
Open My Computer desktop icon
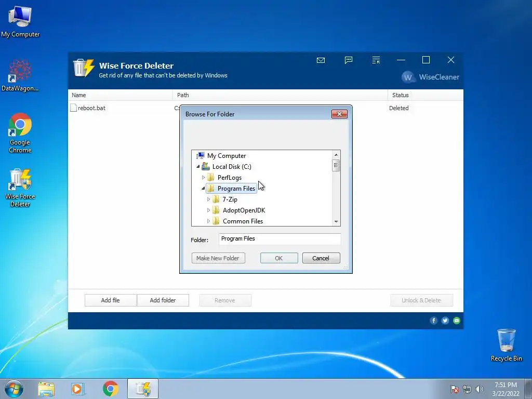20,22
